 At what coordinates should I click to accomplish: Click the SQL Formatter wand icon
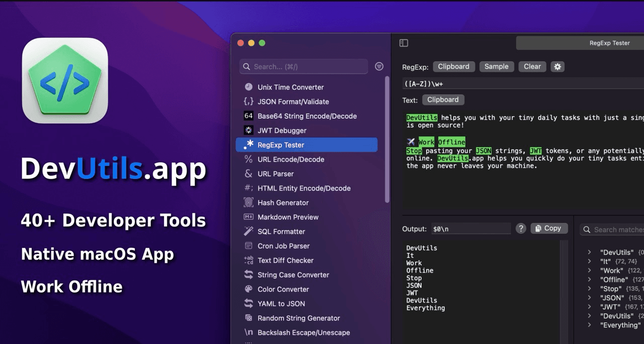[249, 231]
